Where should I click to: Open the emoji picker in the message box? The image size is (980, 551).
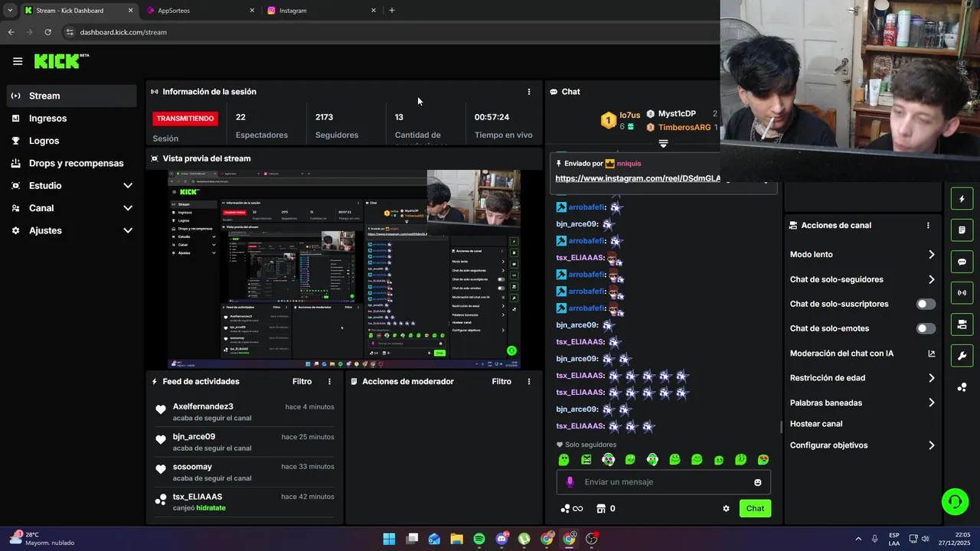pos(758,482)
